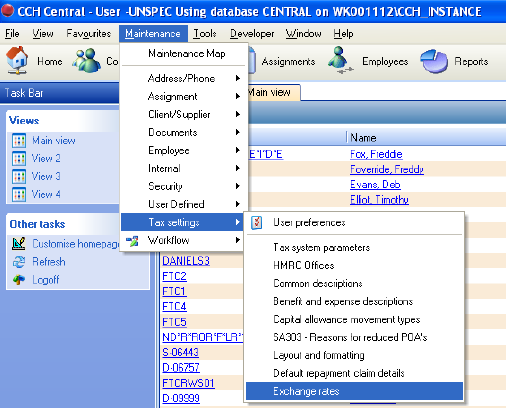Click the Home house icon in toolbar
506x410 pixels.
tap(17, 60)
